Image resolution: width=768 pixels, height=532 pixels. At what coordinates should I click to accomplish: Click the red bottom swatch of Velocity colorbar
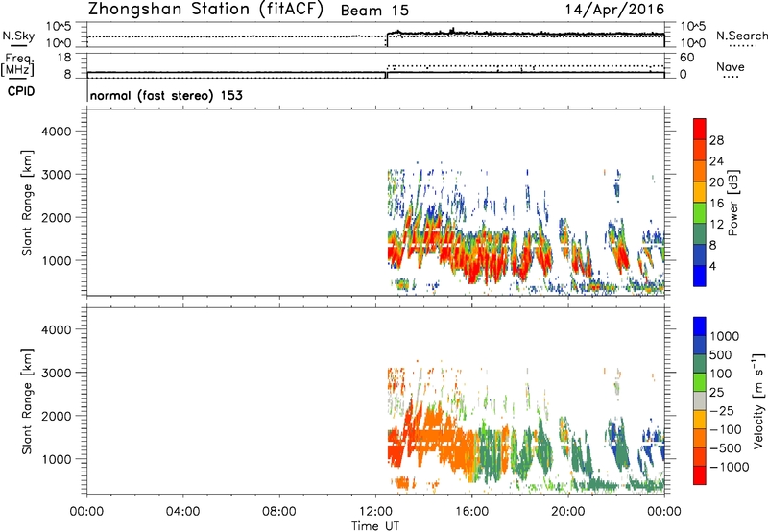[x=700, y=475]
